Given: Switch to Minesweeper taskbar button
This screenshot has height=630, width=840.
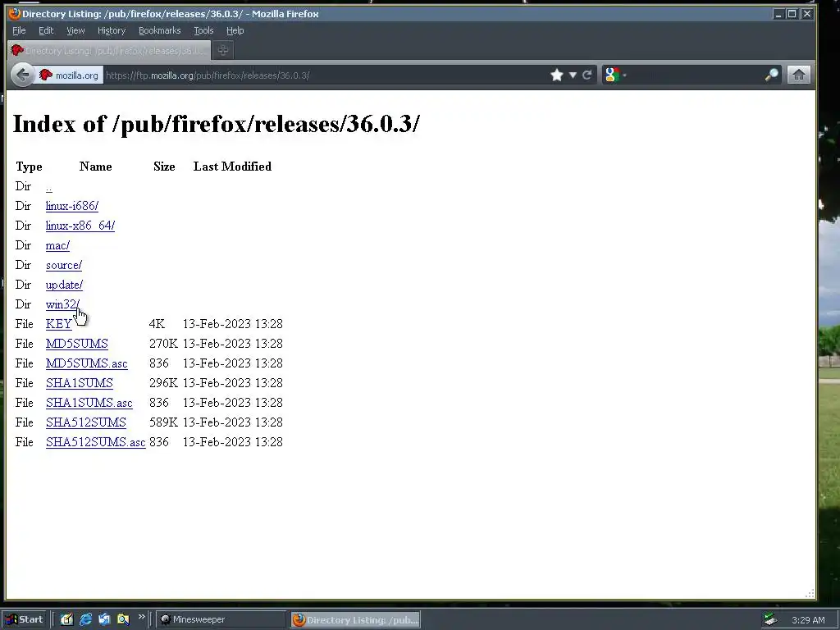Looking at the screenshot, I should pyautogui.click(x=221, y=619).
